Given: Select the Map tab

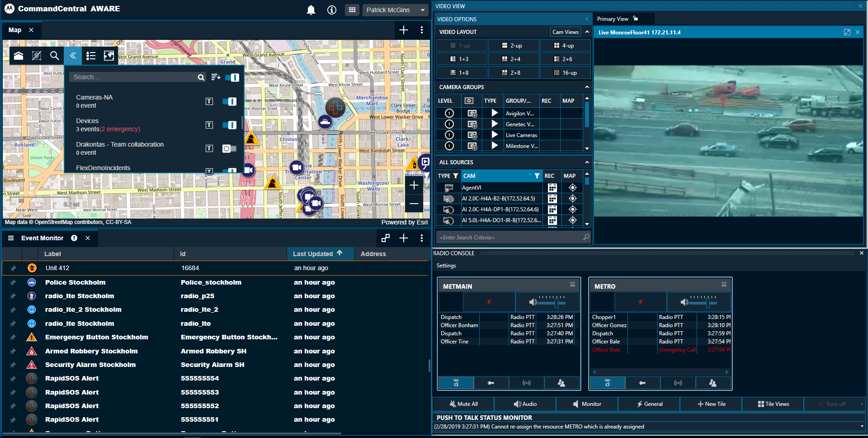Looking at the screenshot, I should tap(15, 30).
